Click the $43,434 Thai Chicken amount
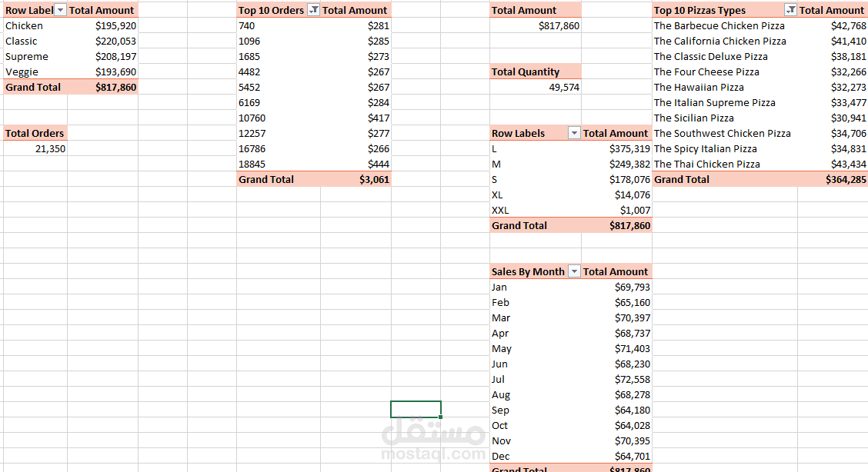The width and height of the screenshot is (868, 472). click(x=833, y=165)
